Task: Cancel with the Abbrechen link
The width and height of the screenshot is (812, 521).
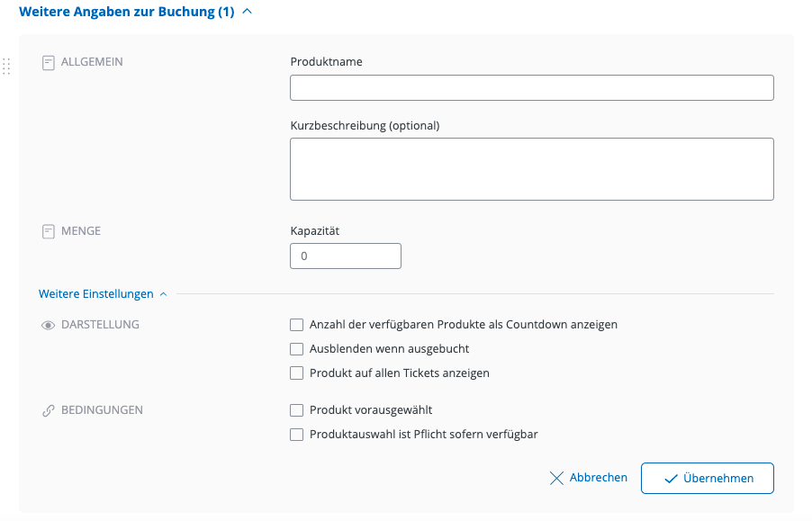Action: tap(598, 478)
